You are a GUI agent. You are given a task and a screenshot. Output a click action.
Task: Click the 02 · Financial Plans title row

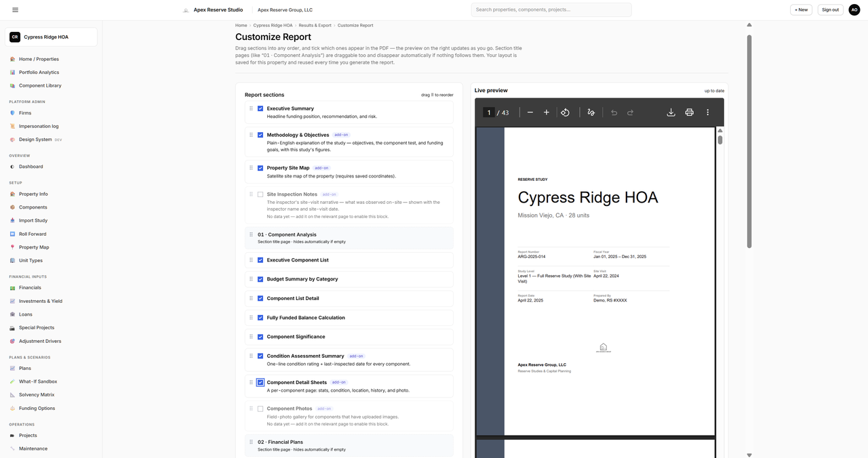pos(349,445)
